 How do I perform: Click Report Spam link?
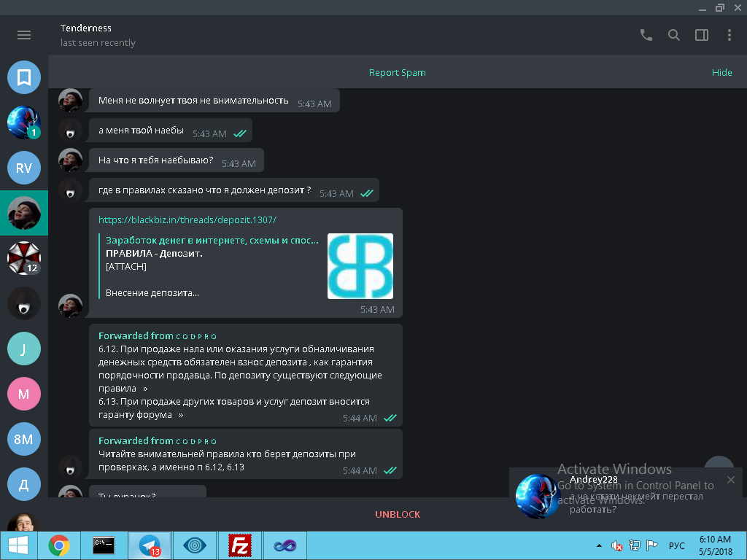point(397,73)
